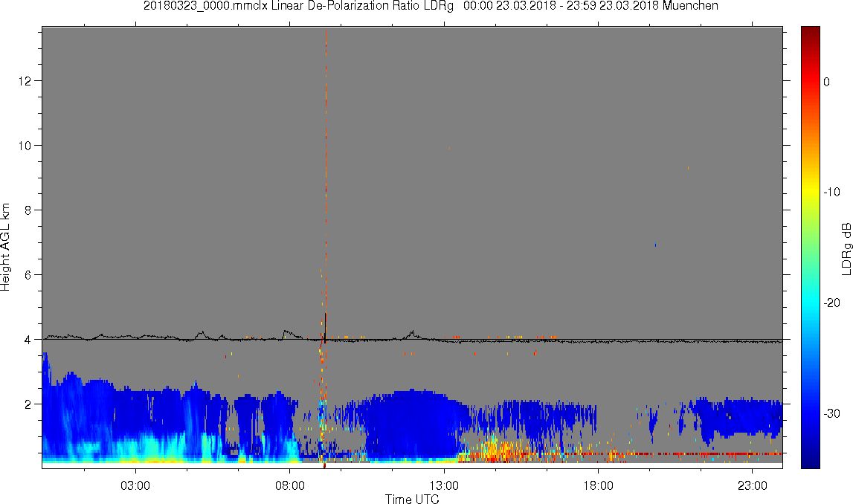Viewport: 853px width, 504px height.
Task: Click the height label '4'
Action: pos(28,340)
